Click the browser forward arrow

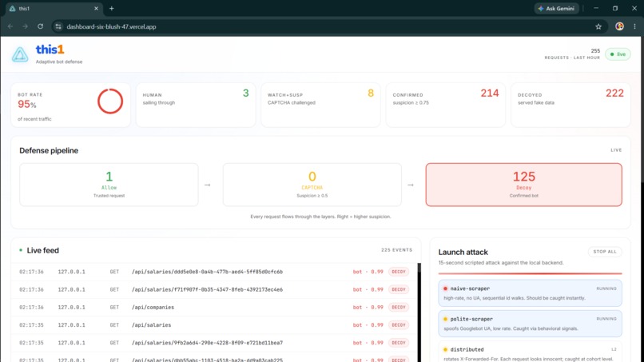point(25,26)
